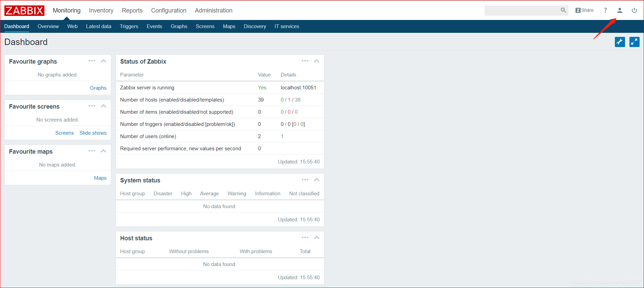Click the 'Number of users (online)' row

point(220,136)
